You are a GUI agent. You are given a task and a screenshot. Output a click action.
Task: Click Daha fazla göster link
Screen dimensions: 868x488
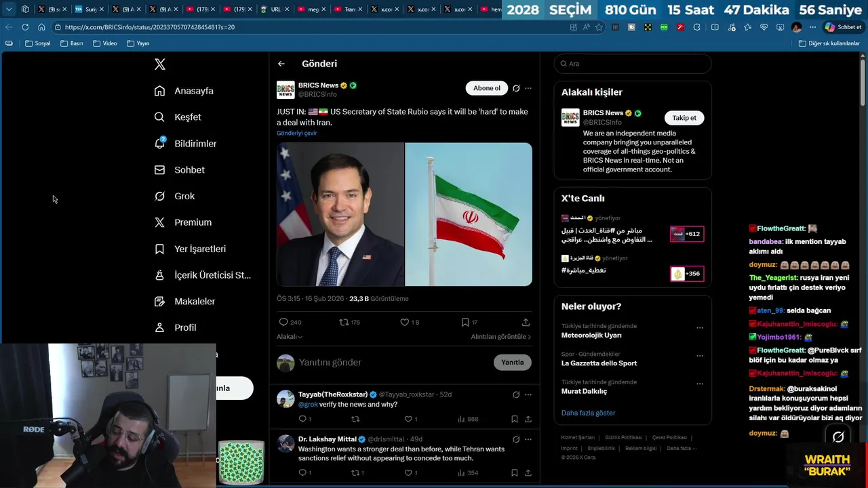pos(588,413)
